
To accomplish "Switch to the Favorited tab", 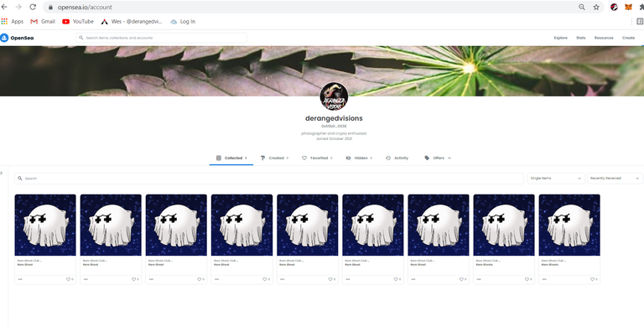I will coord(317,158).
